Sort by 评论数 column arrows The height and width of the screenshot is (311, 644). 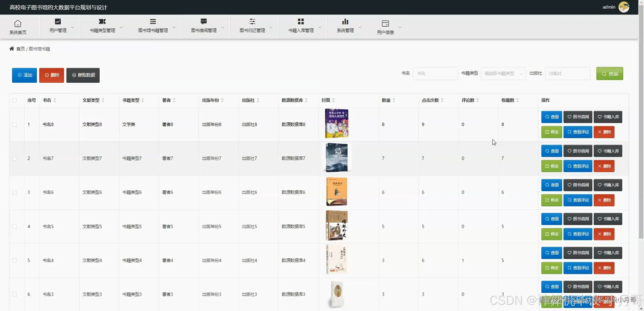[x=477, y=100]
